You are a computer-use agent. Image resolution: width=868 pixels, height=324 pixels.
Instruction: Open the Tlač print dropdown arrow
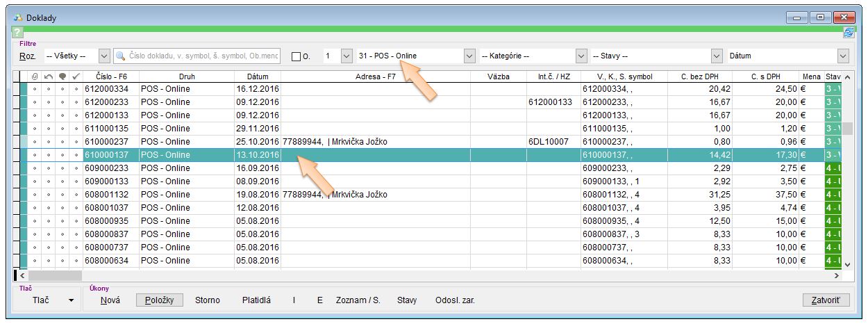click(70, 300)
